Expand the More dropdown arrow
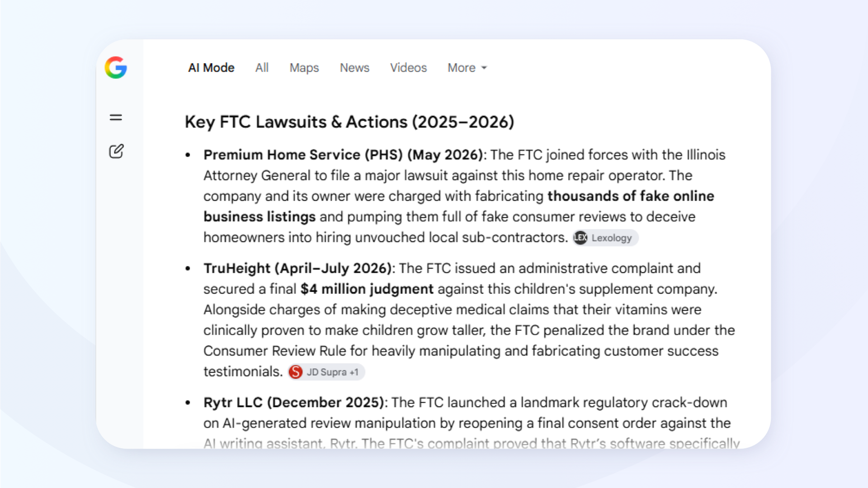 (484, 68)
